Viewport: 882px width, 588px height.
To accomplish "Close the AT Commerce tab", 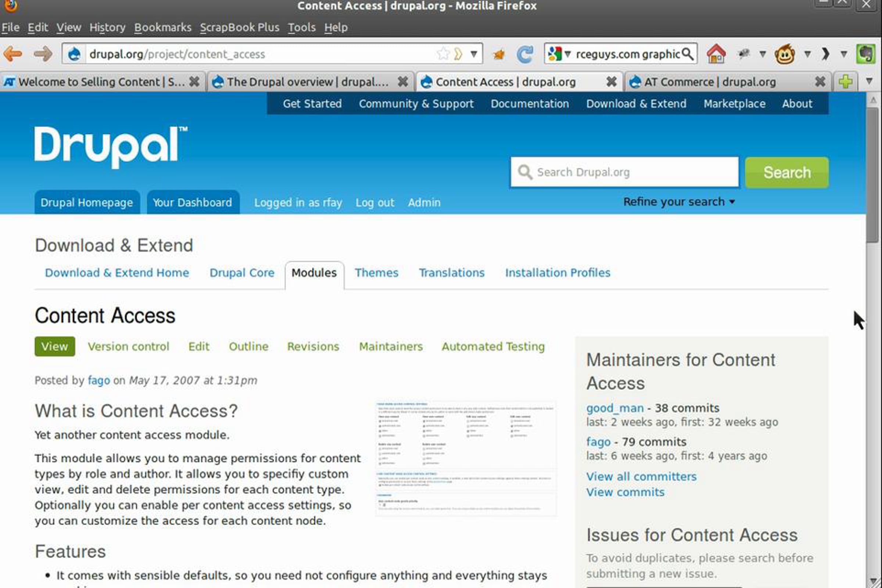I will pyautogui.click(x=820, y=81).
